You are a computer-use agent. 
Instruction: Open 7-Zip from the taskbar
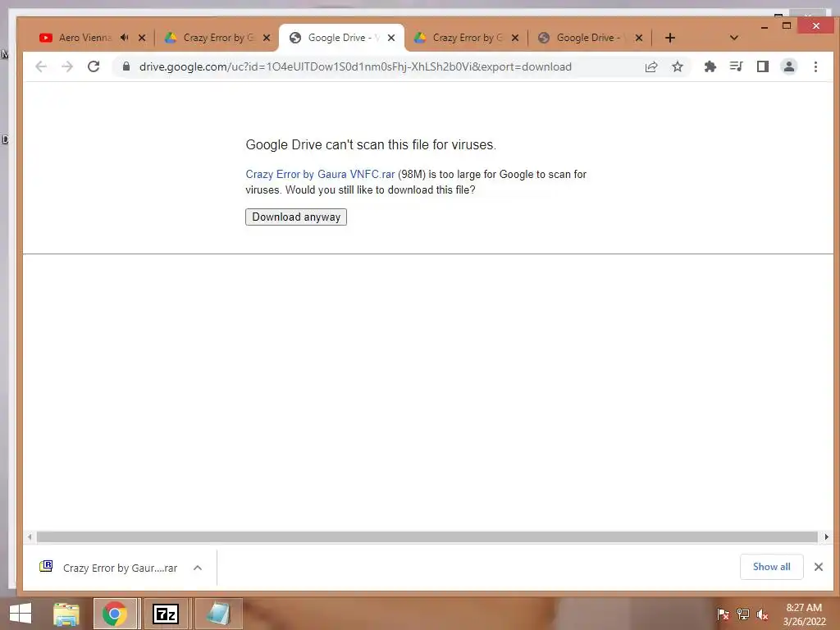[x=166, y=614]
